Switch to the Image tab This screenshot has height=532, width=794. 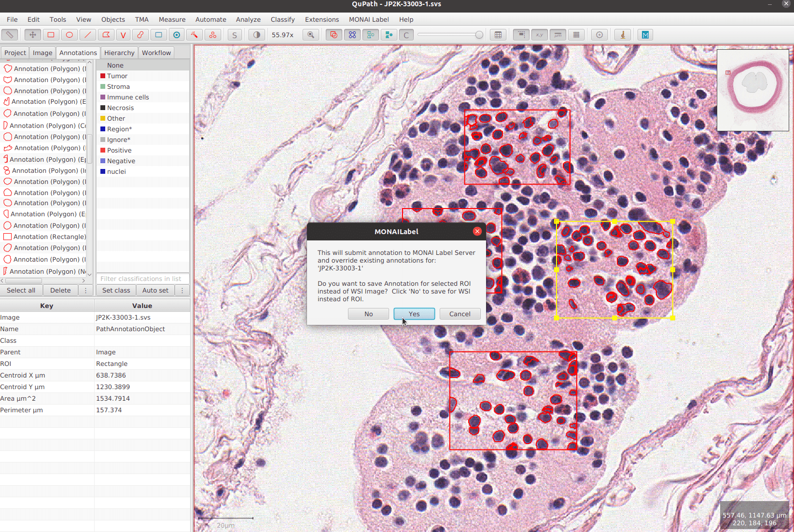tap(42, 53)
